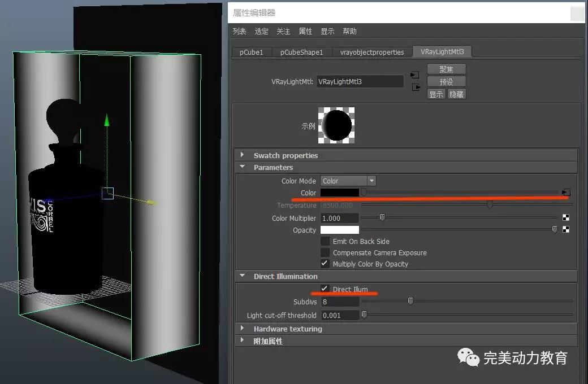Open the Color Mode dropdown
This screenshot has width=588, height=384.
[348, 181]
